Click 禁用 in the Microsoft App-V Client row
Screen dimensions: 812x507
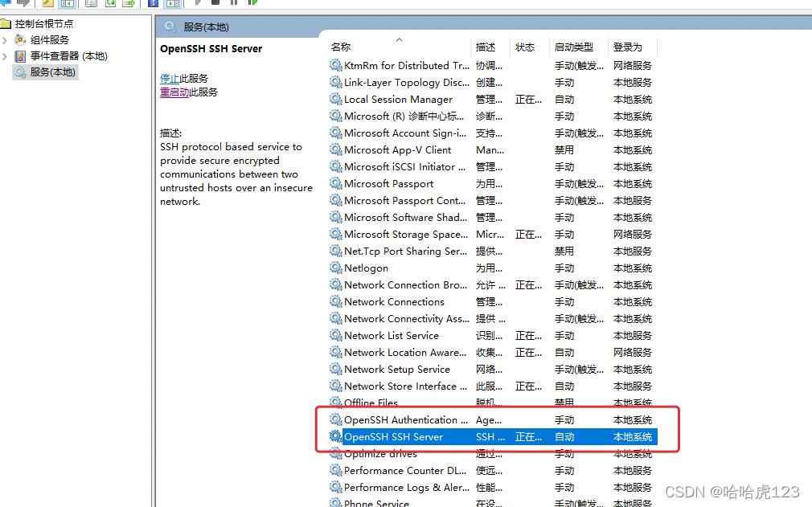pyautogui.click(x=564, y=149)
